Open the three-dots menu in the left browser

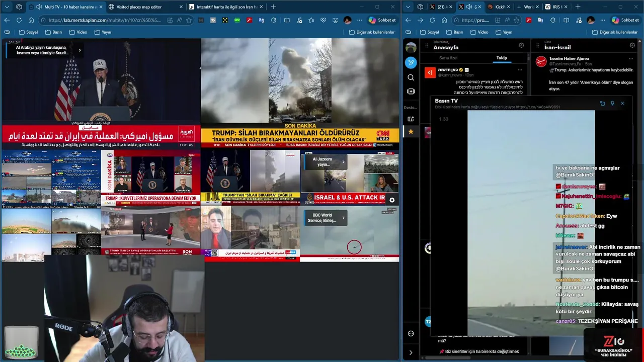pyautogui.click(x=359, y=20)
